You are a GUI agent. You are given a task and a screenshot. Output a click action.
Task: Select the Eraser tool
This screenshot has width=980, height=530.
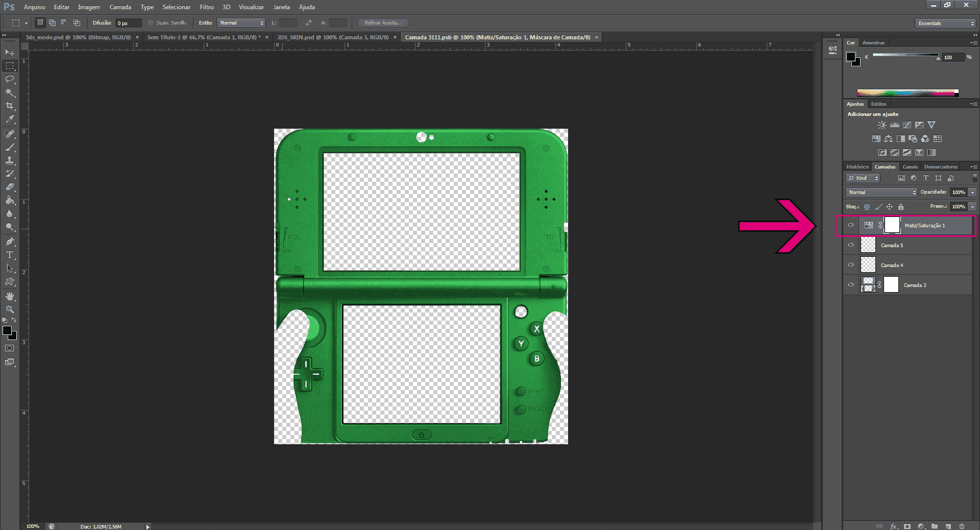[10, 187]
